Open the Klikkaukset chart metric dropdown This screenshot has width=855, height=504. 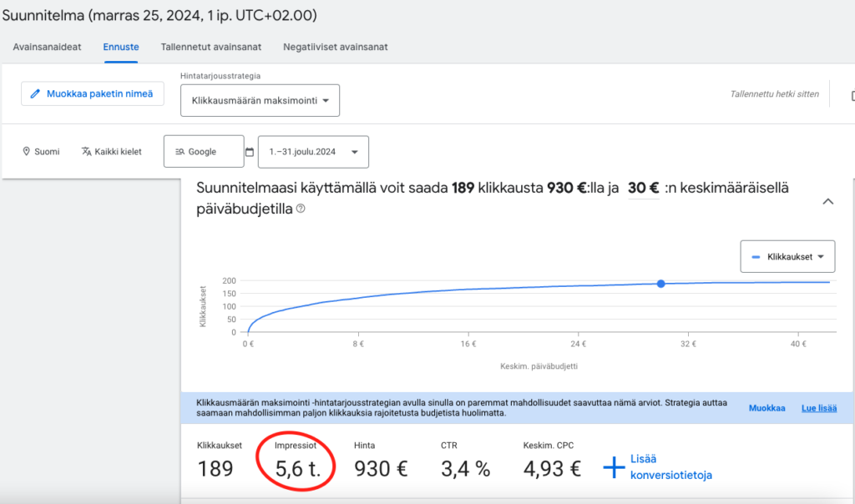pyautogui.click(x=787, y=257)
